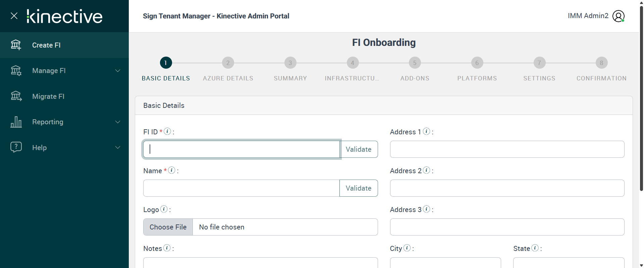Jump to step 6 Platforms
Screen dimensions: 644x268
(x=477, y=63)
